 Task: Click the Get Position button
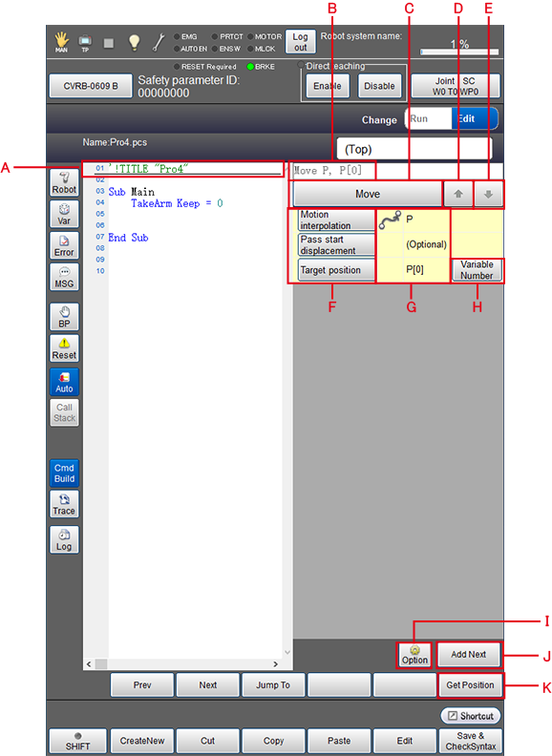tap(470, 684)
